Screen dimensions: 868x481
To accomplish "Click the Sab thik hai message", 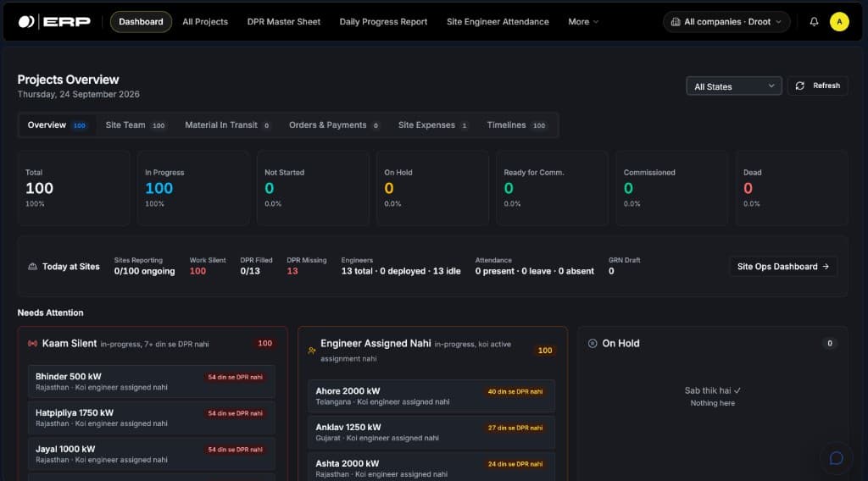I will click(x=712, y=390).
